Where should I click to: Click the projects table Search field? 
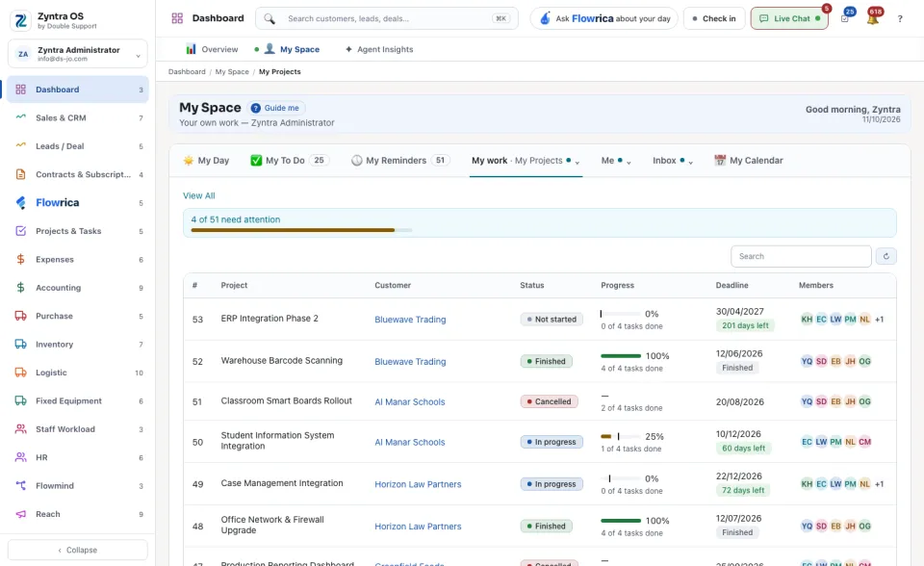click(801, 256)
